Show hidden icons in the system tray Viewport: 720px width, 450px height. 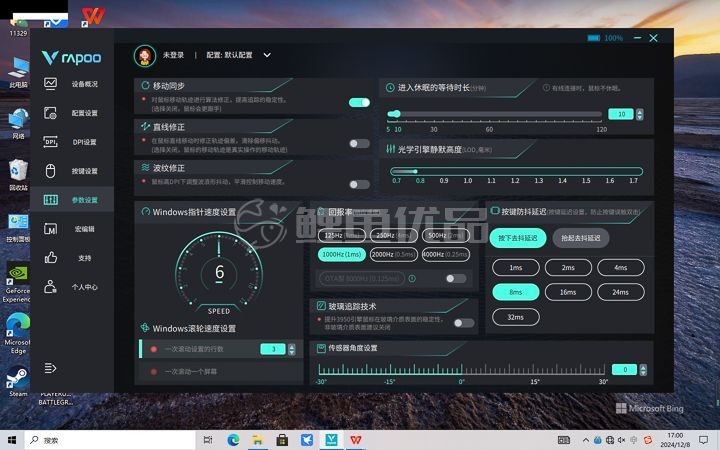click(585, 440)
